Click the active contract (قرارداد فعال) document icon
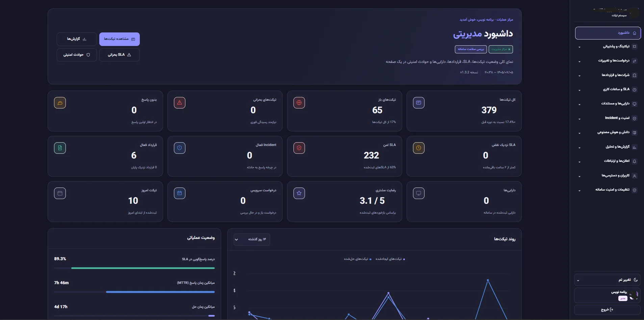This screenshot has width=644, height=320. pos(60,148)
